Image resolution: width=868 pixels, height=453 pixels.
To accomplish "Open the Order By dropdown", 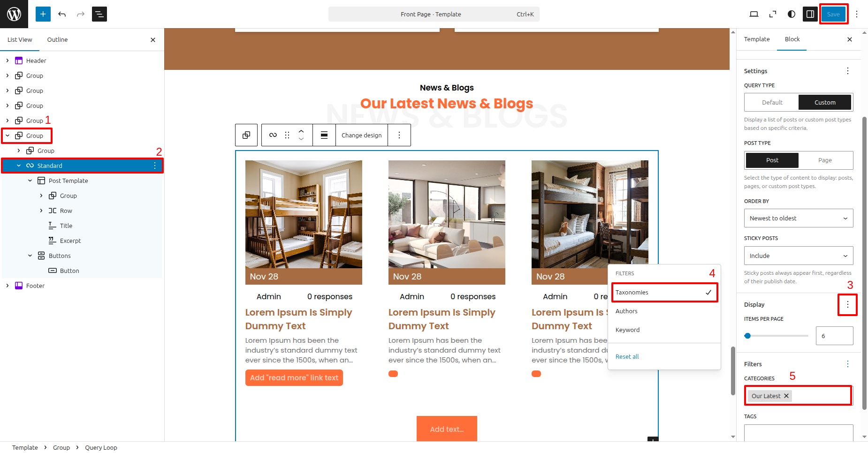I will [799, 218].
